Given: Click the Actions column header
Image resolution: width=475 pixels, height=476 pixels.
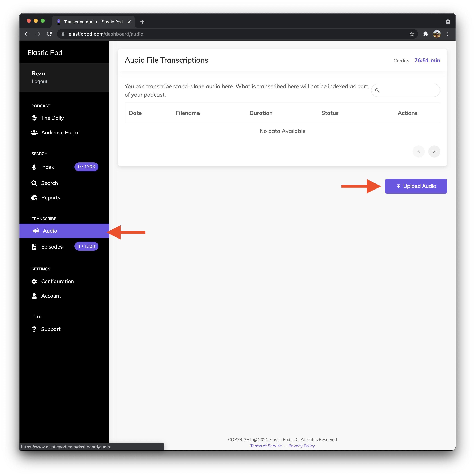Looking at the screenshot, I should (407, 113).
